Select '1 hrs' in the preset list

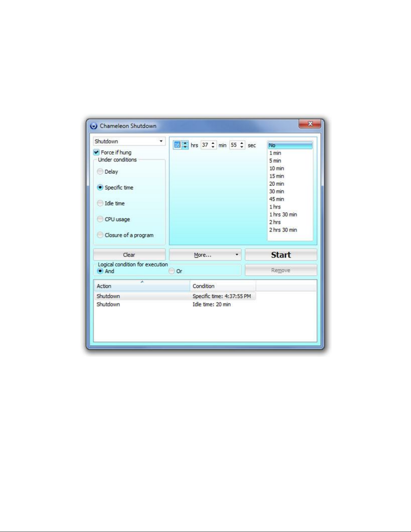[290, 207]
